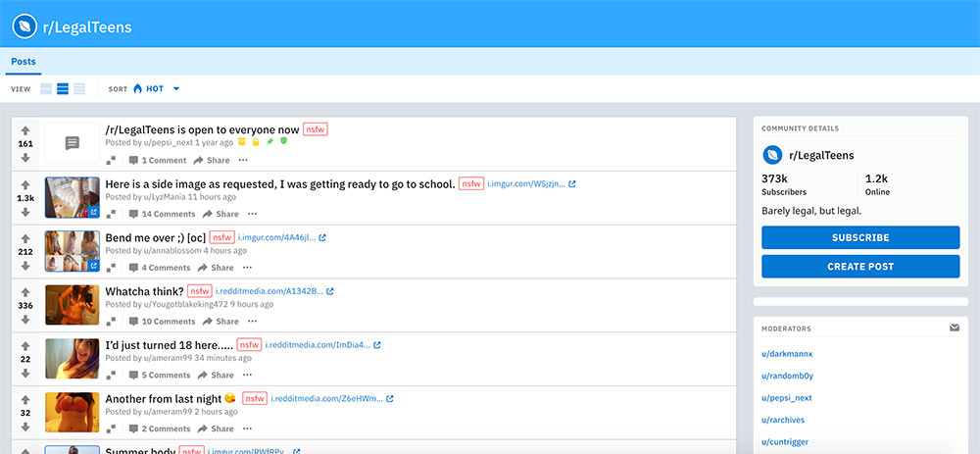This screenshot has width=980, height=454.
Task: Click the r/LegalTeens title in the header
Action: click(87, 27)
